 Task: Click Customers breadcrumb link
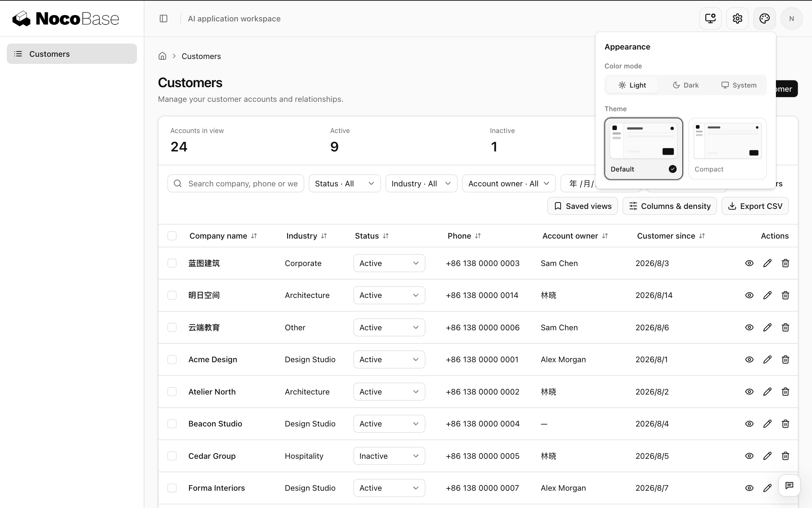coord(201,56)
